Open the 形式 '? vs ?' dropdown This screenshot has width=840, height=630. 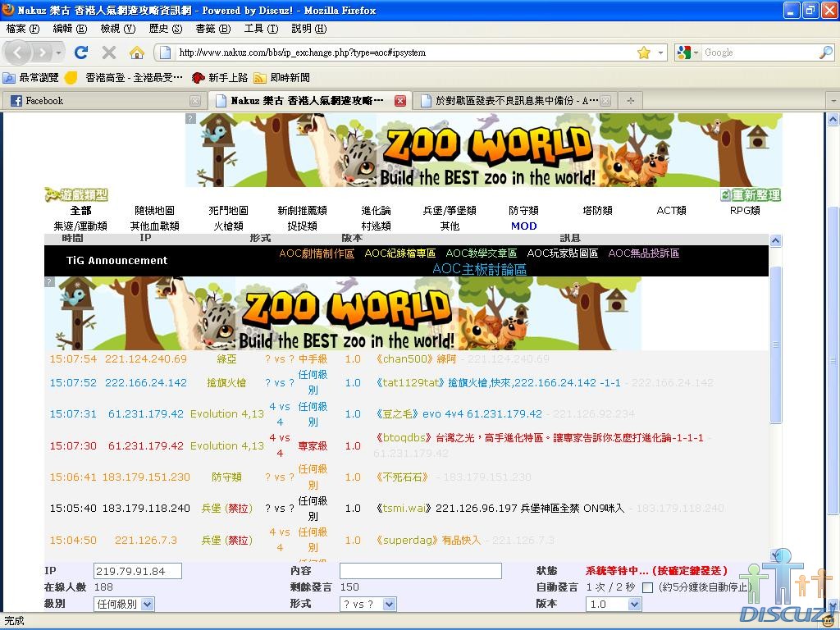(x=368, y=605)
